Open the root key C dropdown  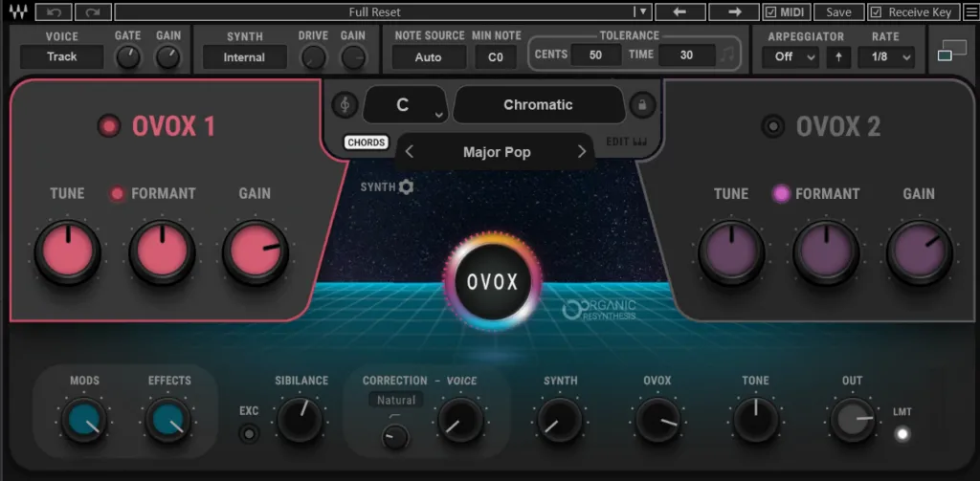[x=405, y=104]
